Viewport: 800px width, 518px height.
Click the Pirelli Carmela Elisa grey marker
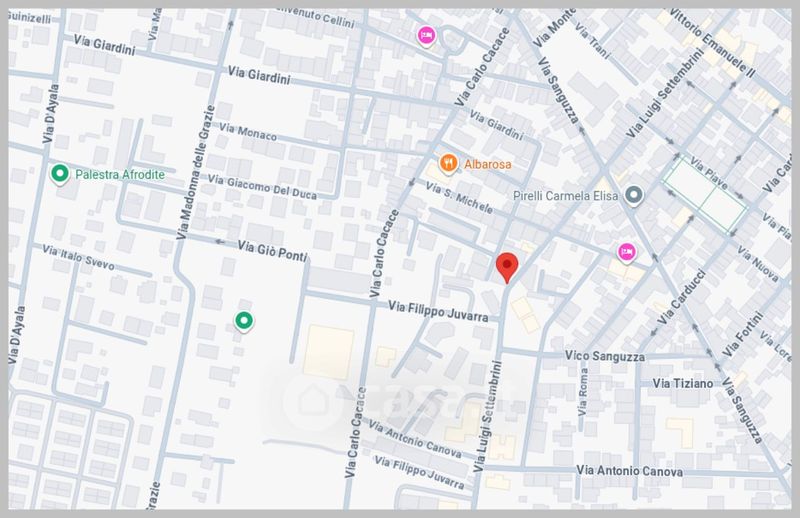(634, 195)
